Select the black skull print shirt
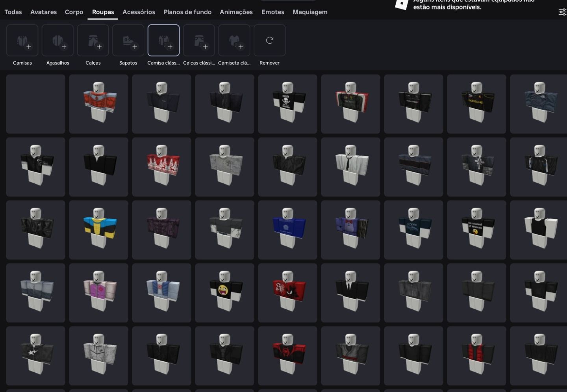The height and width of the screenshot is (392, 567). tap(288, 104)
